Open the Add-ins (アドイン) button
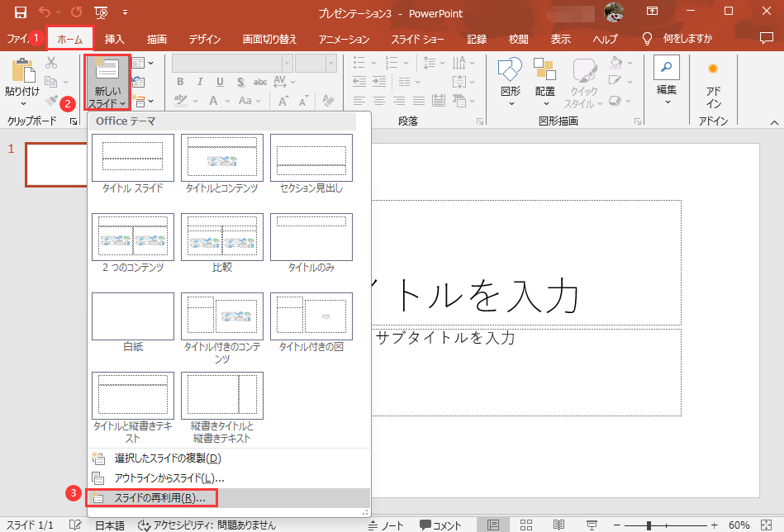 click(x=713, y=84)
